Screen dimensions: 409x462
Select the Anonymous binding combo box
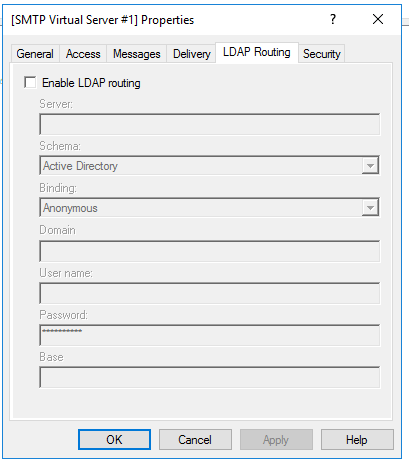(209, 207)
